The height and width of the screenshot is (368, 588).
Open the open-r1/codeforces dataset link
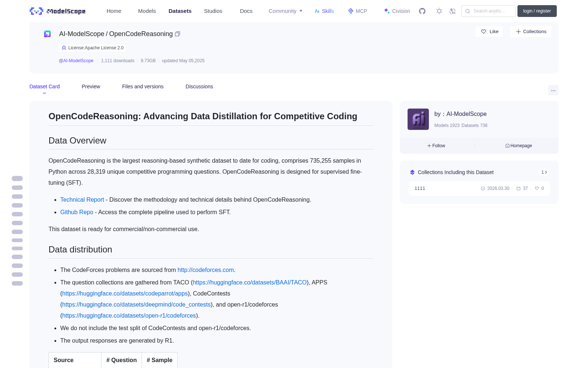coord(129,315)
